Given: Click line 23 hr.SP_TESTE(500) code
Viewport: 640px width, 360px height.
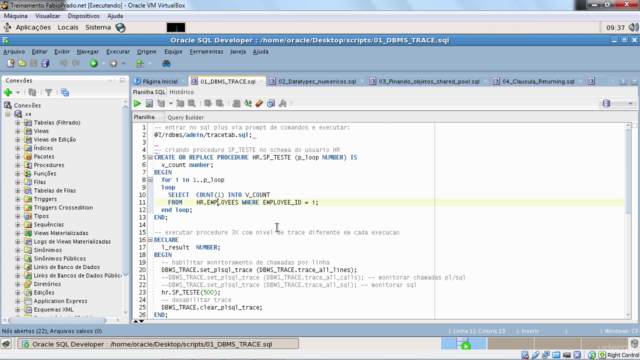Looking at the screenshot, I should (x=191, y=292).
